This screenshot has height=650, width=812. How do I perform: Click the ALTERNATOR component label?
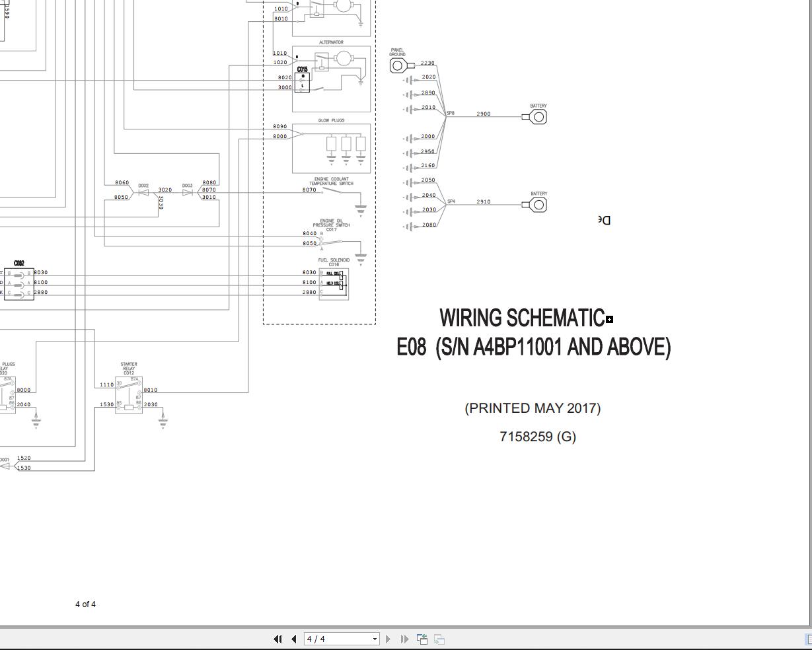tap(331, 42)
